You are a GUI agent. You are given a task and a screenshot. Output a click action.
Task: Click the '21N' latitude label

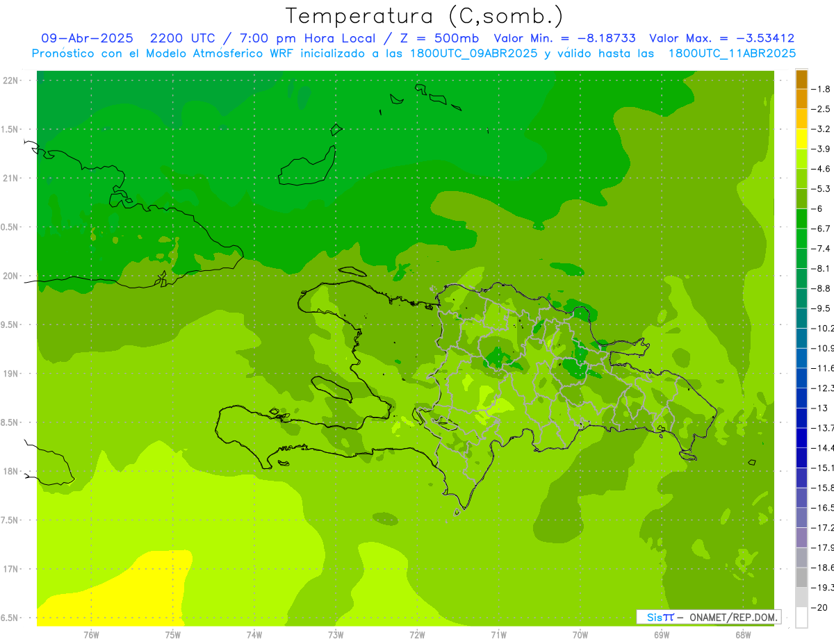[11, 179]
